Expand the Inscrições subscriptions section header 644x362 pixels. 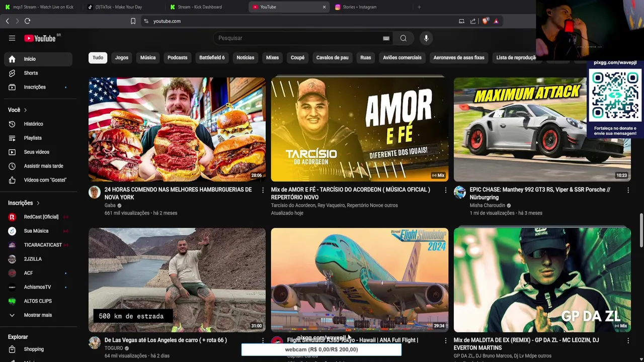point(24,203)
